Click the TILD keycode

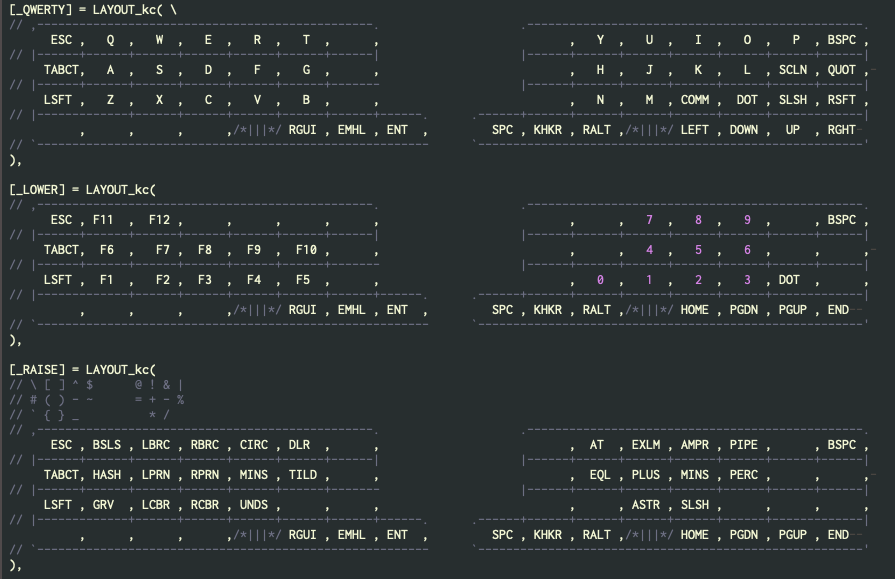click(303, 475)
